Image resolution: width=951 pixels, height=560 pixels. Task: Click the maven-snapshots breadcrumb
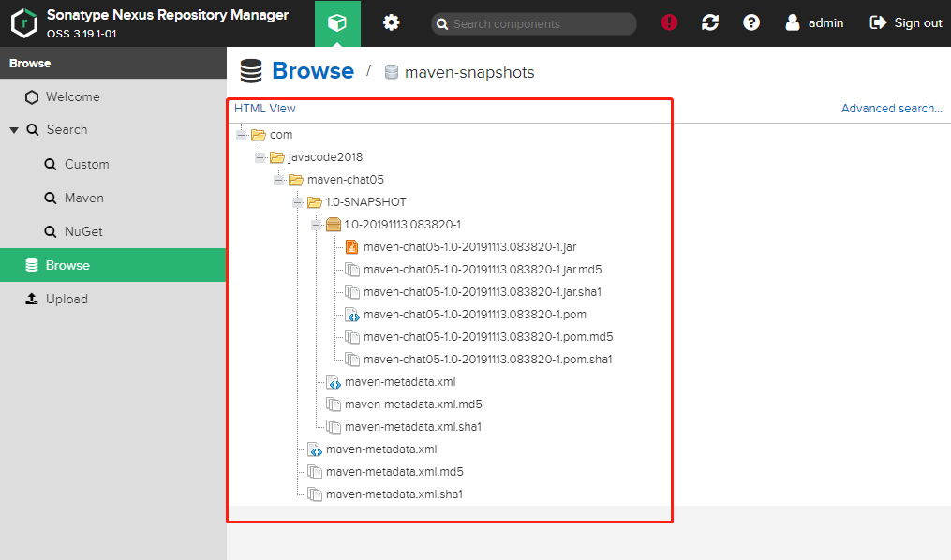(x=469, y=73)
